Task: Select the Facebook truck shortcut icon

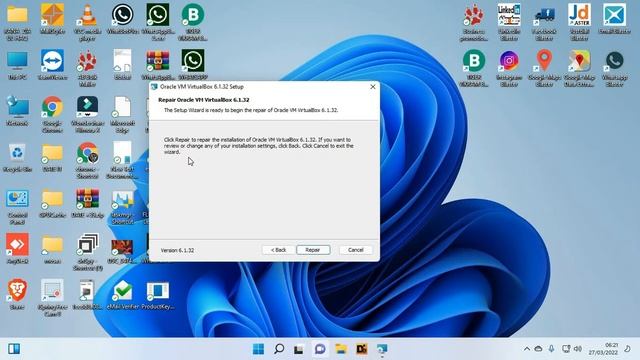Action: (x=544, y=15)
